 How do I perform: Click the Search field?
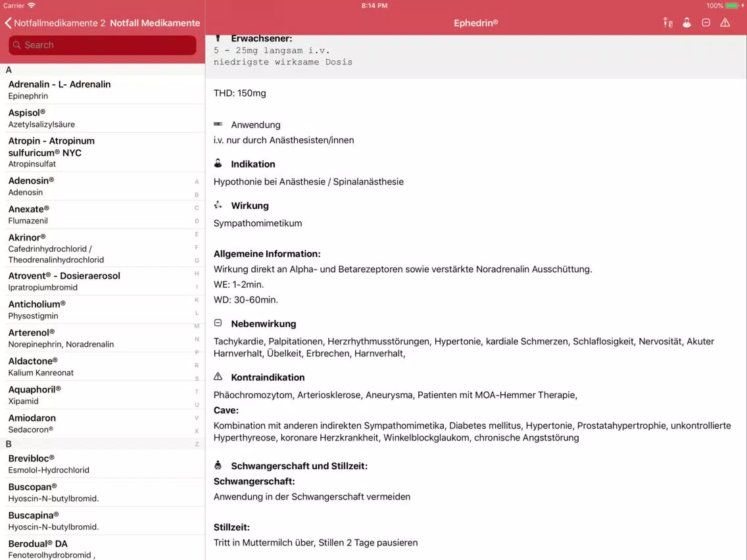(x=103, y=45)
